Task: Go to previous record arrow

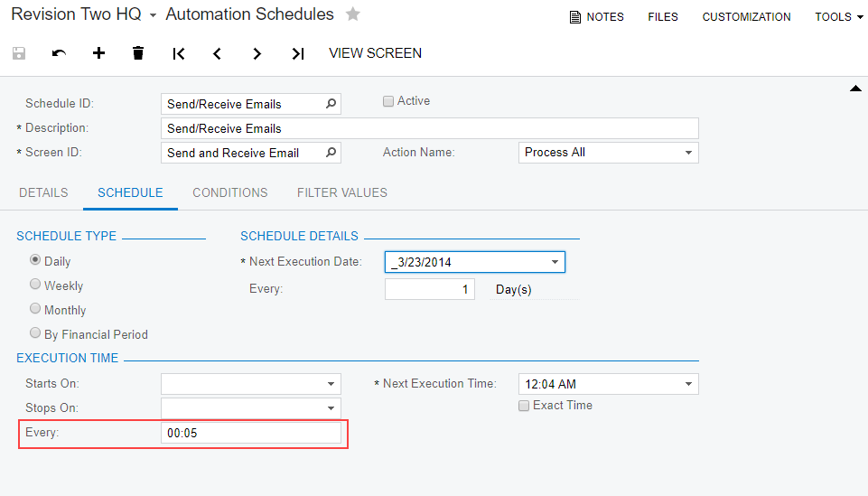Action: click(218, 53)
